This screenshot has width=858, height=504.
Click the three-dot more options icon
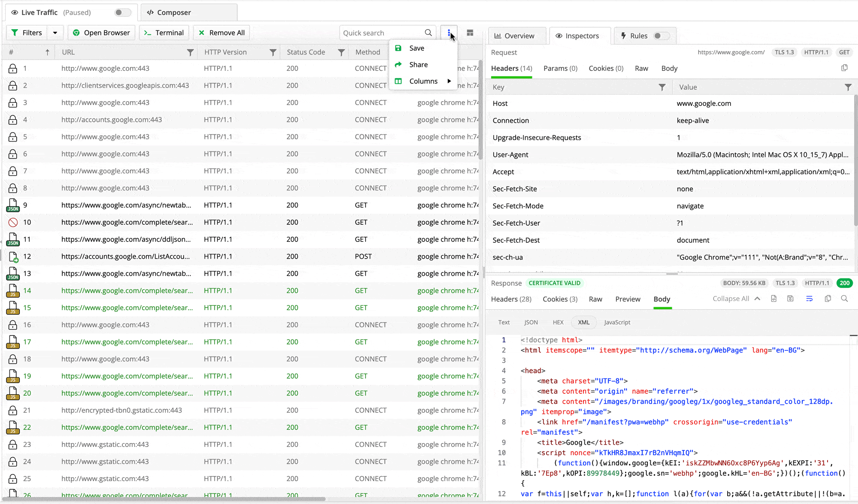tap(449, 33)
